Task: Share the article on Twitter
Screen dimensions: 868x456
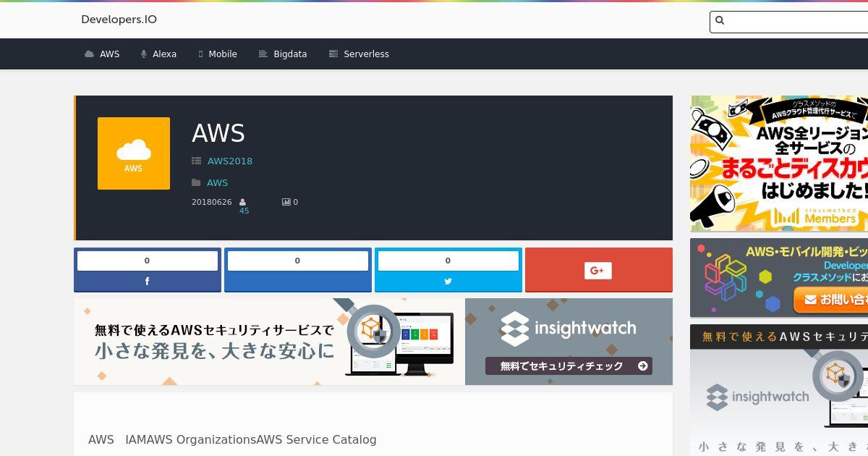Action: click(448, 270)
